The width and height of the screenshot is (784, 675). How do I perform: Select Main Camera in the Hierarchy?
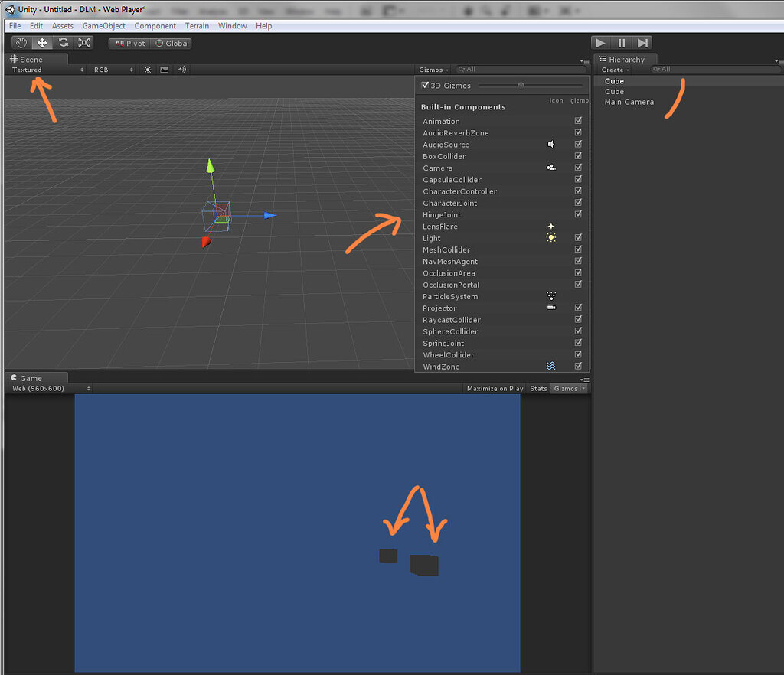[630, 101]
